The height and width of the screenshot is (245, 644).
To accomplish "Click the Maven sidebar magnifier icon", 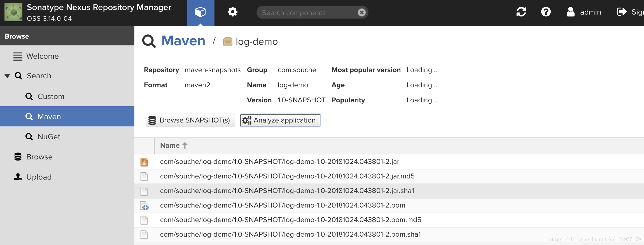I will pos(29,117).
